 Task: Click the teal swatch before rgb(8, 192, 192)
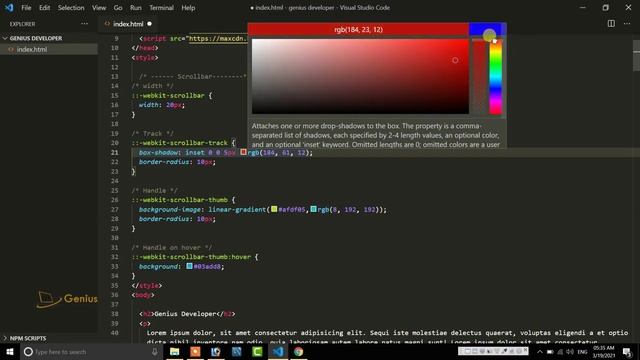click(x=313, y=209)
